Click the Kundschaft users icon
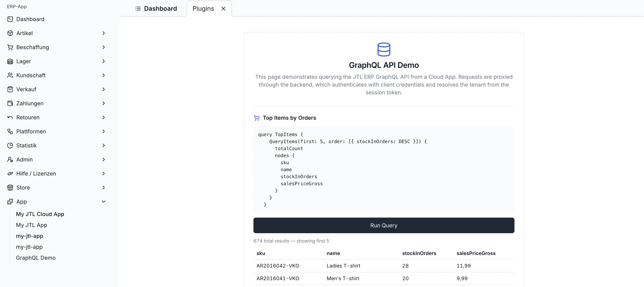Screen dimensions: 644x287 (10, 75)
